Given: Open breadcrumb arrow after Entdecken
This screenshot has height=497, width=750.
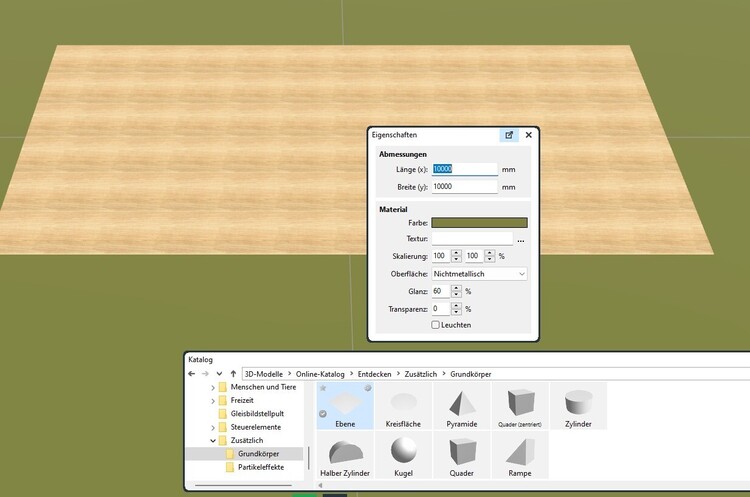Looking at the screenshot, I should (x=398, y=374).
